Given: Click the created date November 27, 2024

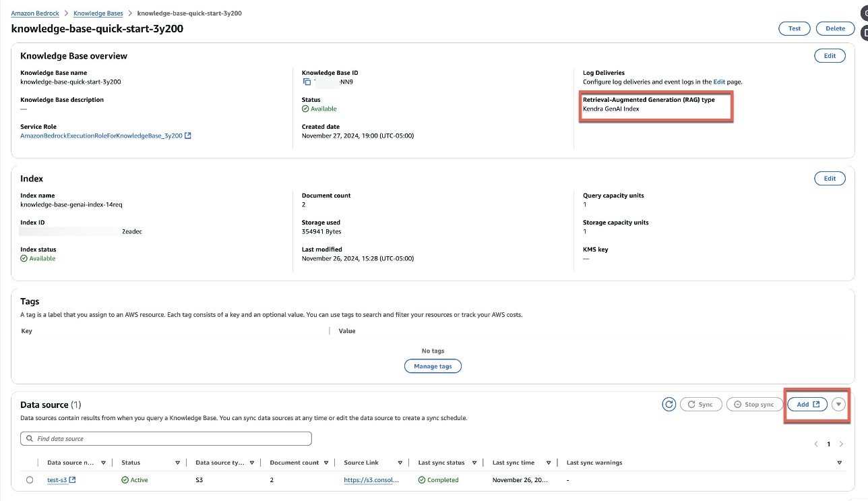Looking at the screenshot, I should (x=358, y=136).
